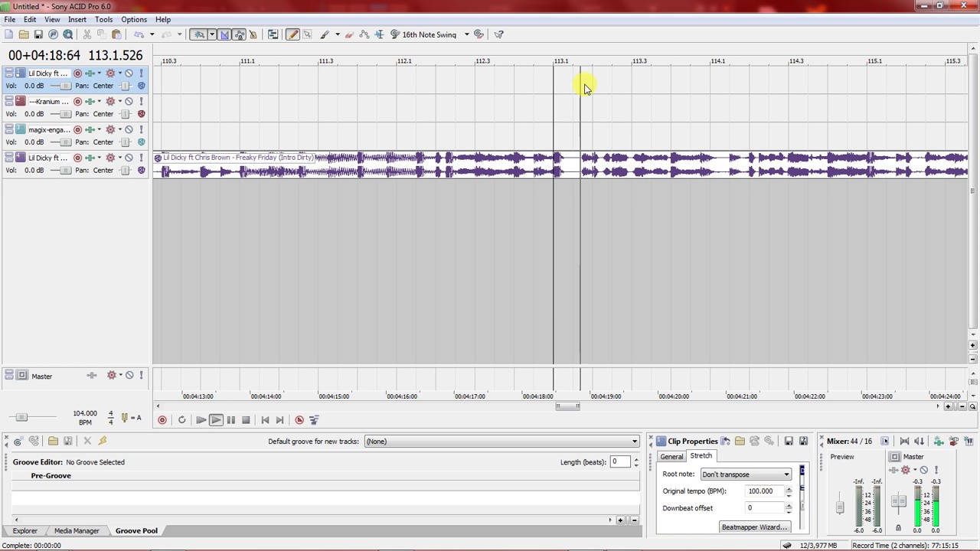Open the Tools menu
This screenshot has width=980, height=551.
pos(103,19)
